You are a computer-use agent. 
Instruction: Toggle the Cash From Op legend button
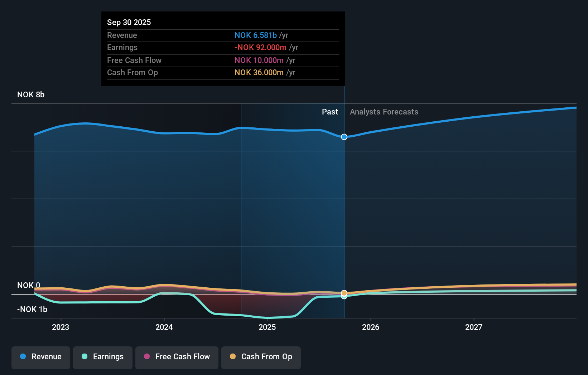[x=261, y=357]
